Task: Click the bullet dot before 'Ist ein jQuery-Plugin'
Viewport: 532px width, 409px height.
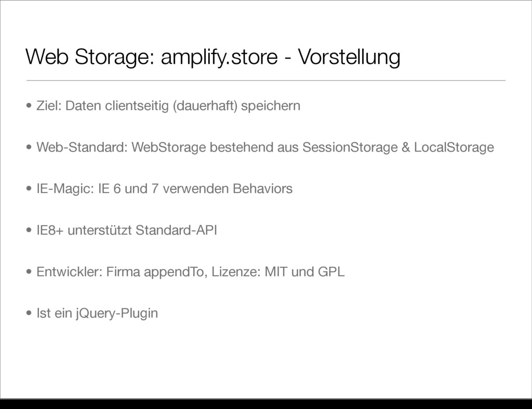Action: click(29, 313)
